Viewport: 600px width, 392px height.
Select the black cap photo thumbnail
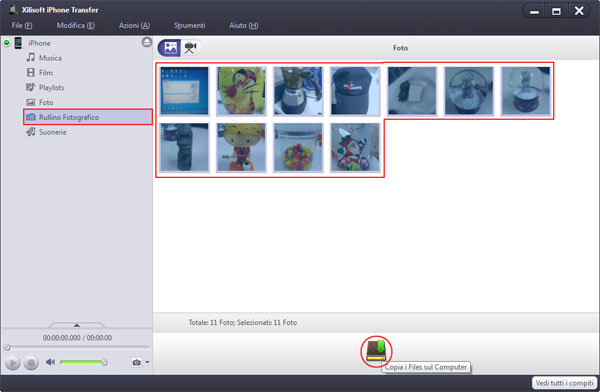click(x=355, y=91)
